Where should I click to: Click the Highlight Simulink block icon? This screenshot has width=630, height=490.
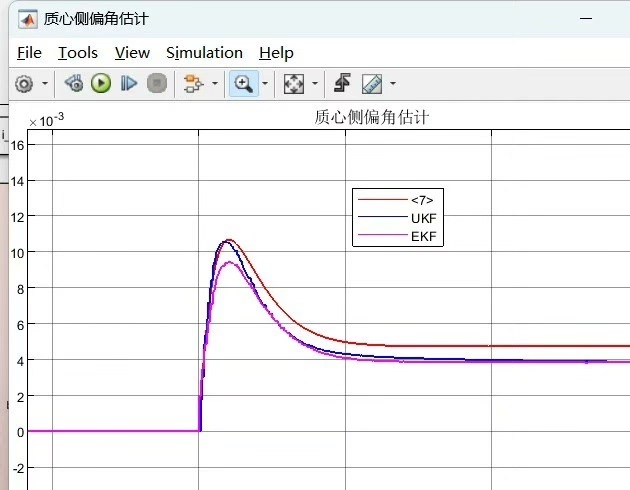pos(74,84)
